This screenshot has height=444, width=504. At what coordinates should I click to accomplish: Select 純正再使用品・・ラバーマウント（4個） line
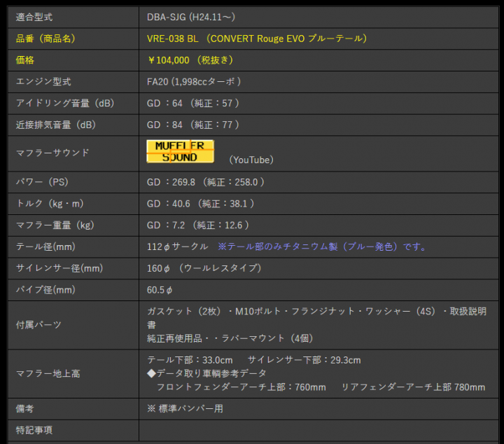[230, 338]
